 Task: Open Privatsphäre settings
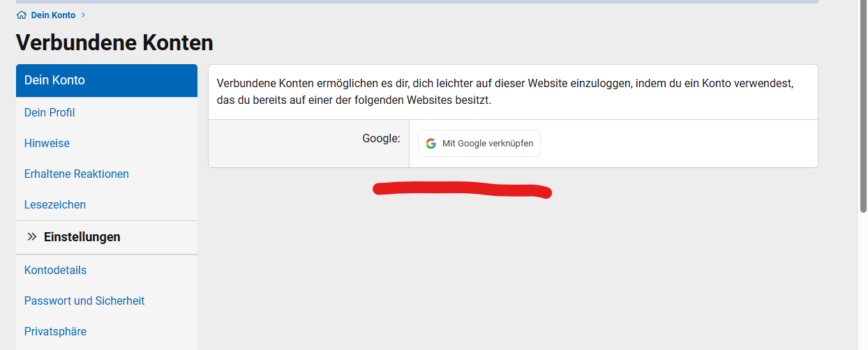pos(55,331)
